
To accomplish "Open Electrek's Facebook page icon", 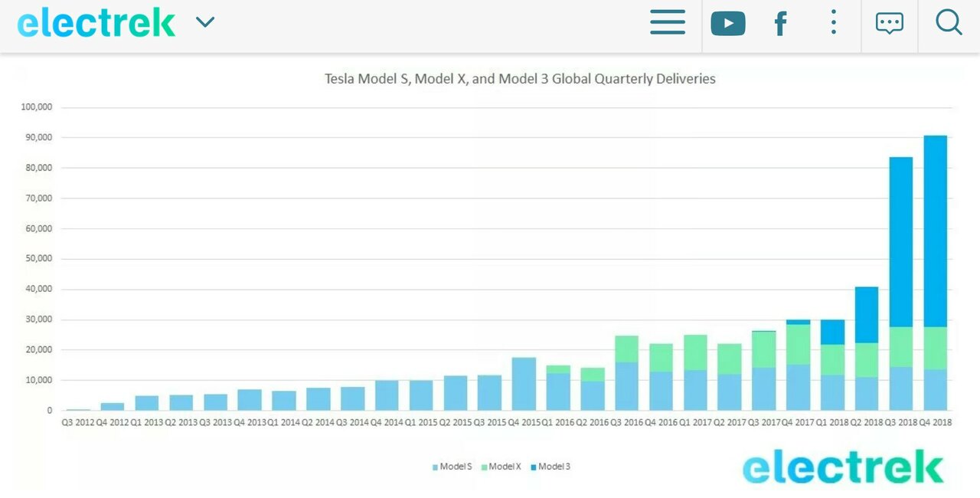I will [780, 24].
